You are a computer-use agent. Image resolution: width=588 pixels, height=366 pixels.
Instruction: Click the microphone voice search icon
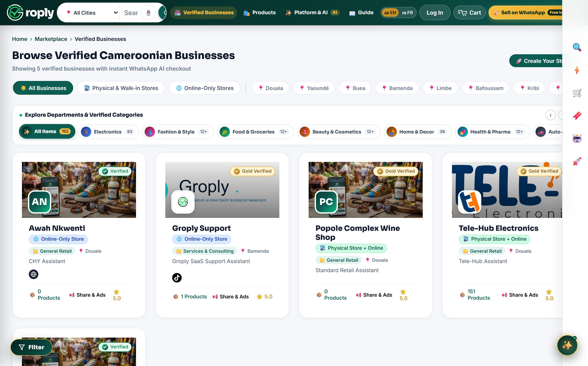coord(148,12)
